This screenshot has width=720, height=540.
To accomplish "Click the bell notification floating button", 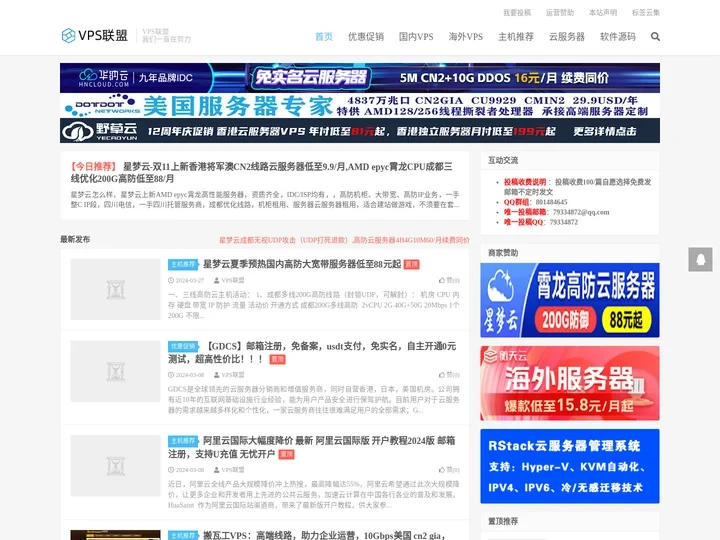I will pyautogui.click(x=700, y=259).
